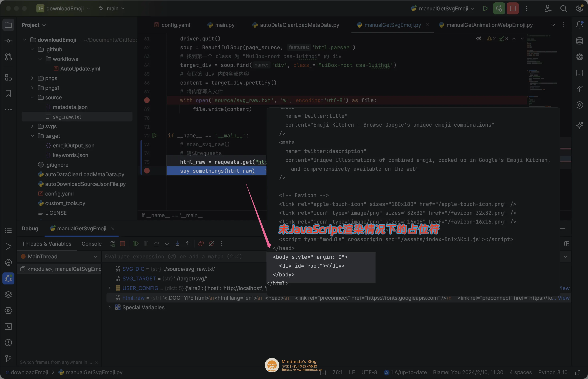Run manualGetSvgEmoji with the green play icon
588x379 pixels.
tap(485, 9)
